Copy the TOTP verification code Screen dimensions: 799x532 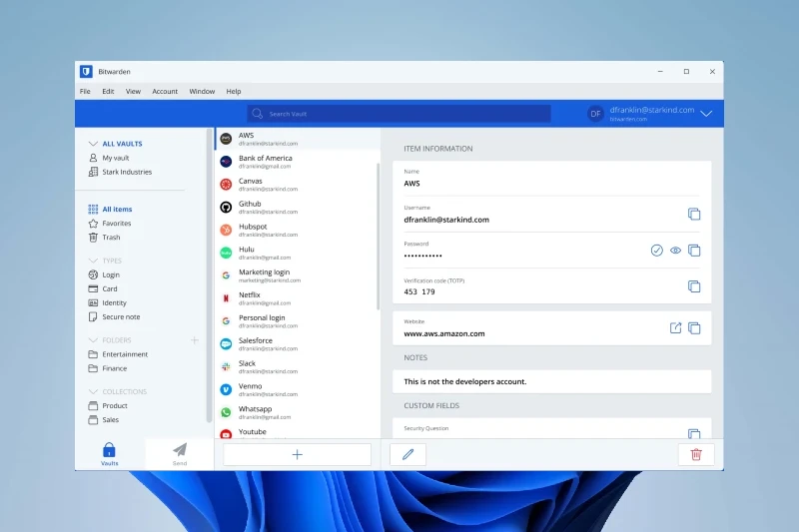click(694, 286)
